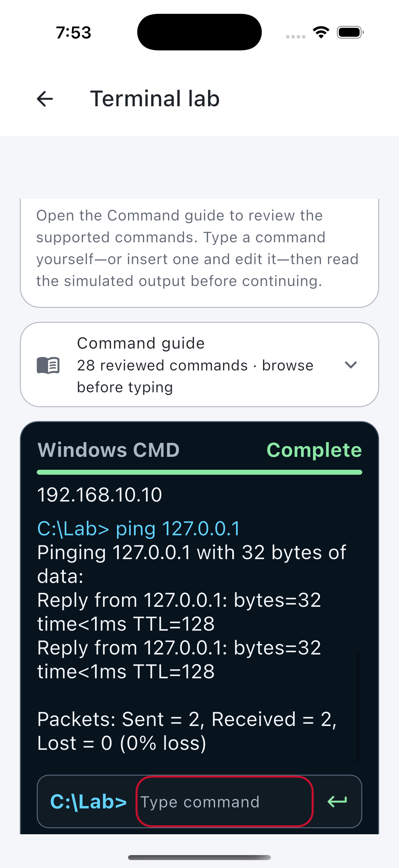Click the open book Command guide icon
Viewport: 399px width, 868px height.
48,365
